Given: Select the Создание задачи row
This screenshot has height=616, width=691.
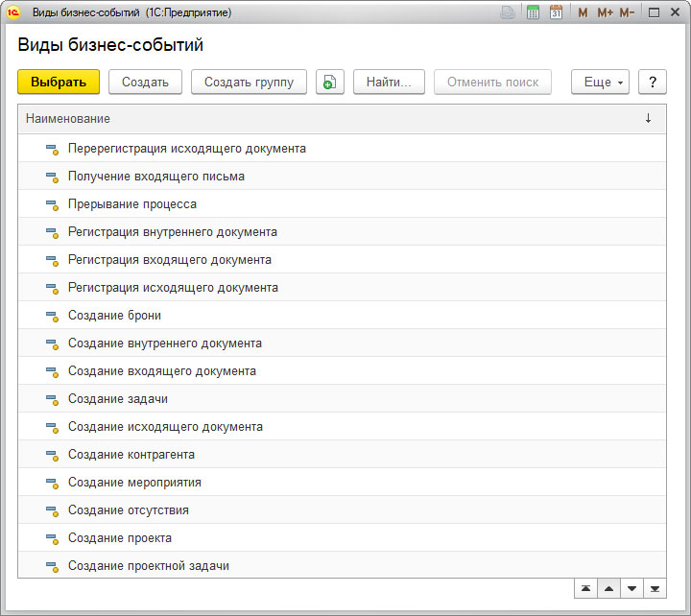Looking at the screenshot, I should (118, 399).
